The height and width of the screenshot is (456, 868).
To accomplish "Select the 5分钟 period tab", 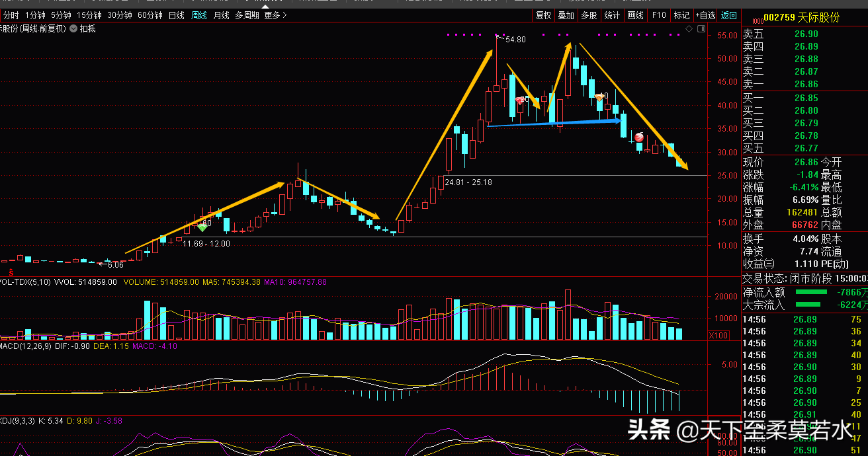I will tap(60, 15).
